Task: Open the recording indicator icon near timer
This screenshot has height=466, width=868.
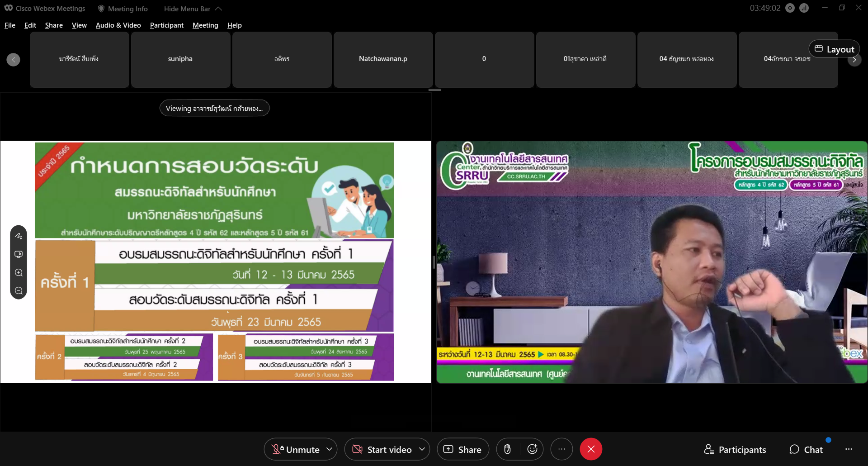Action: tap(790, 8)
